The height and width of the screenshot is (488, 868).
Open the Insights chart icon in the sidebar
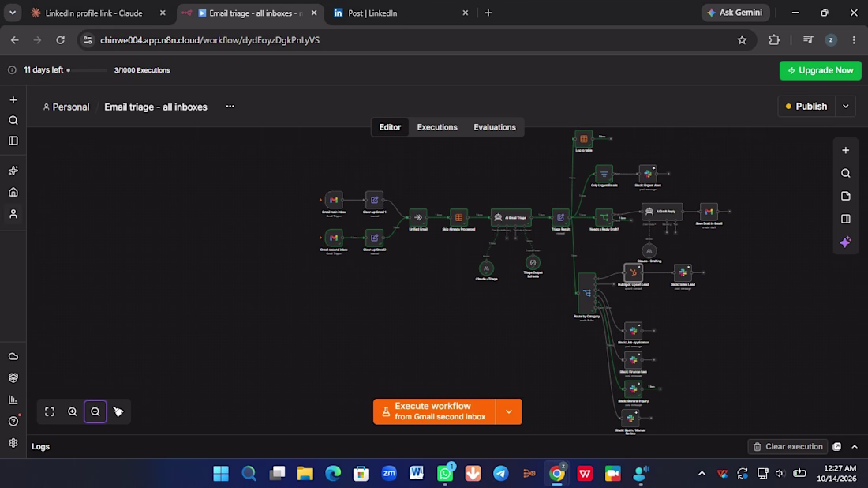click(13, 400)
